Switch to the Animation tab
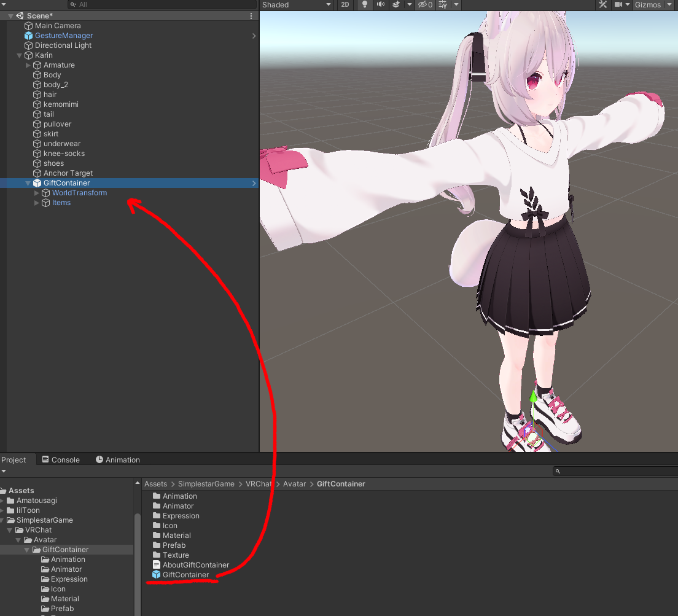678x616 pixels. coord(117,459)
